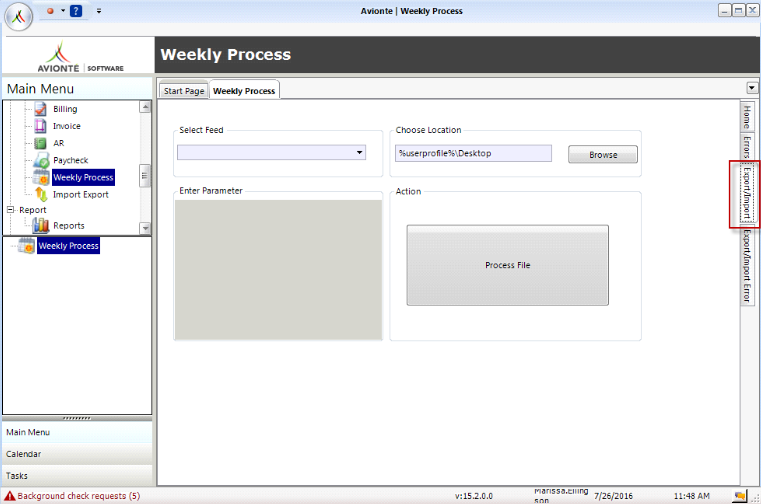Switch to the Start Page tab

click(184, 91)
